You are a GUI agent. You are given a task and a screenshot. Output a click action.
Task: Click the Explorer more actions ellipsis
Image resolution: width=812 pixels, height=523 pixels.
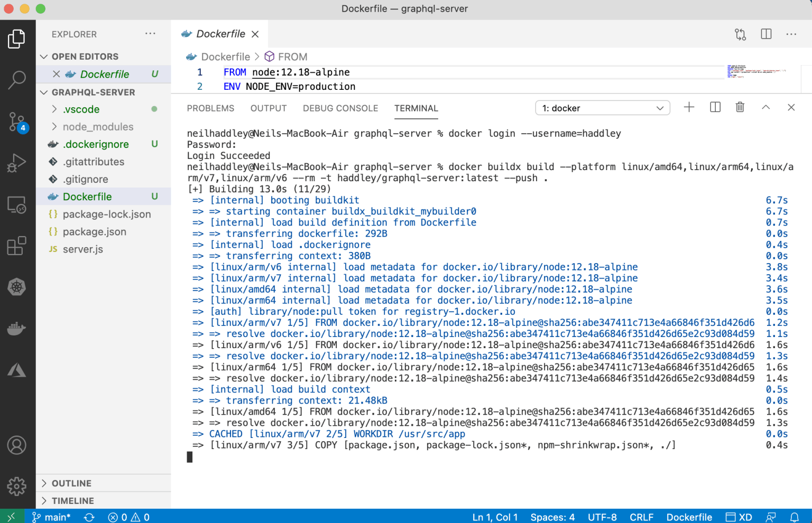(x=151, y=34)
